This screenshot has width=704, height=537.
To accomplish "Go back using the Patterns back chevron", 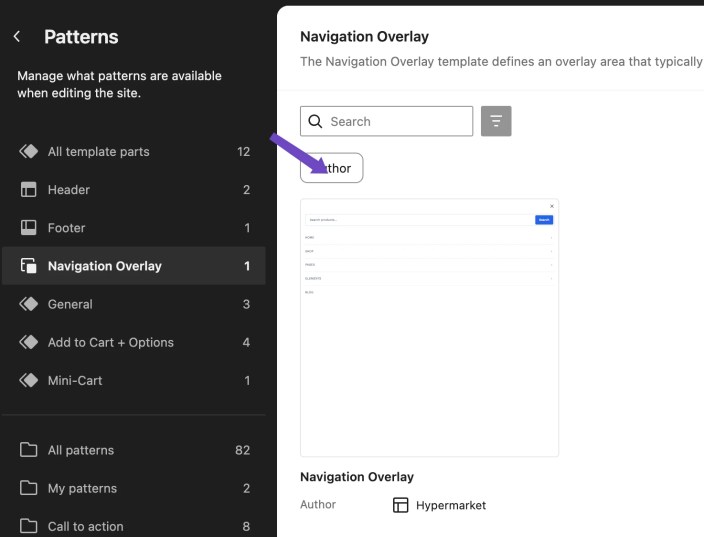I will 17,36.
